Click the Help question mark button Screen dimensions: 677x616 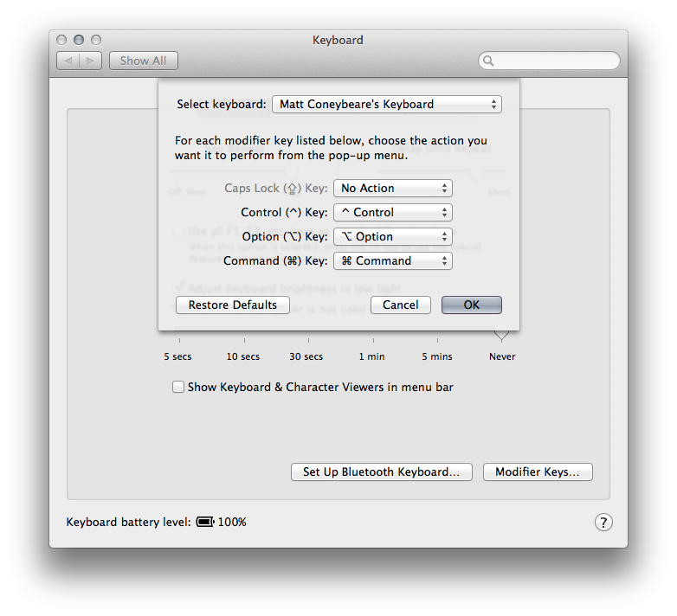(603, 522)
